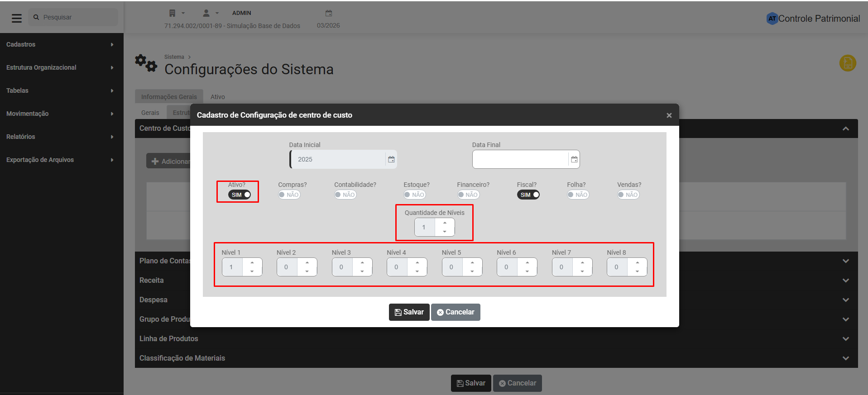
Task: Increment the Nível 8 spinner
Action: tap(637, 262)
